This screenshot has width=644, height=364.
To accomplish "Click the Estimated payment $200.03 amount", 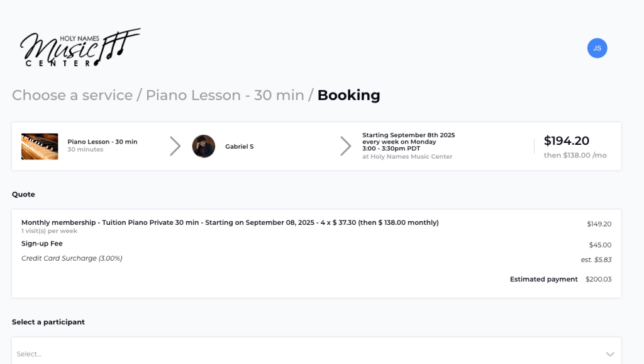I will (x=598, y=280).
